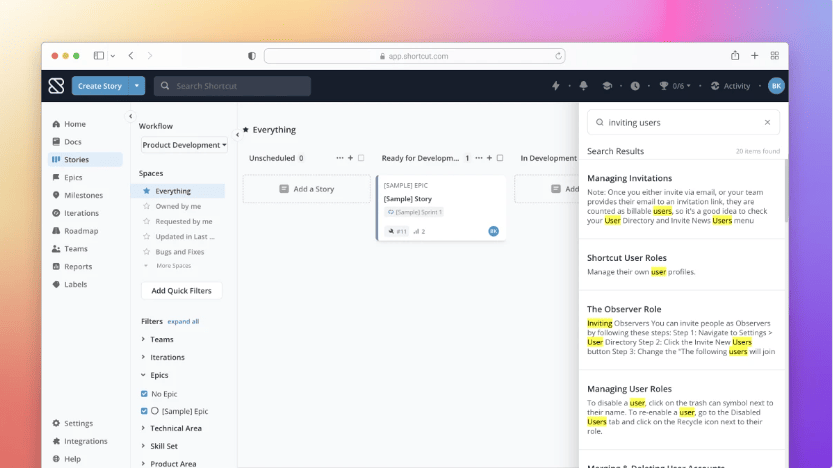The image size is (833, 468).
Task: Toggle Unscheduled column select checkbox
Action: click(x=361, y=158)
